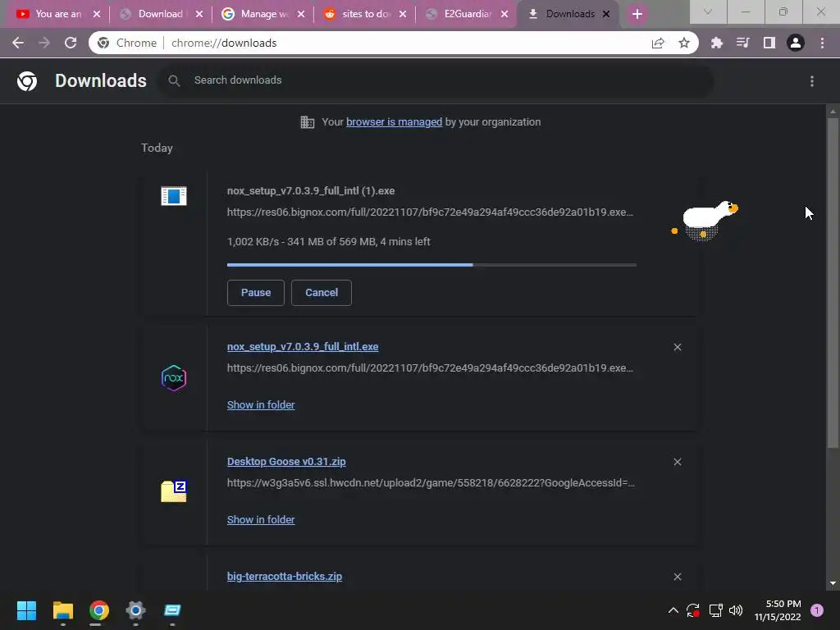Toggle the Chrome side panel

[x=769, y=43]
